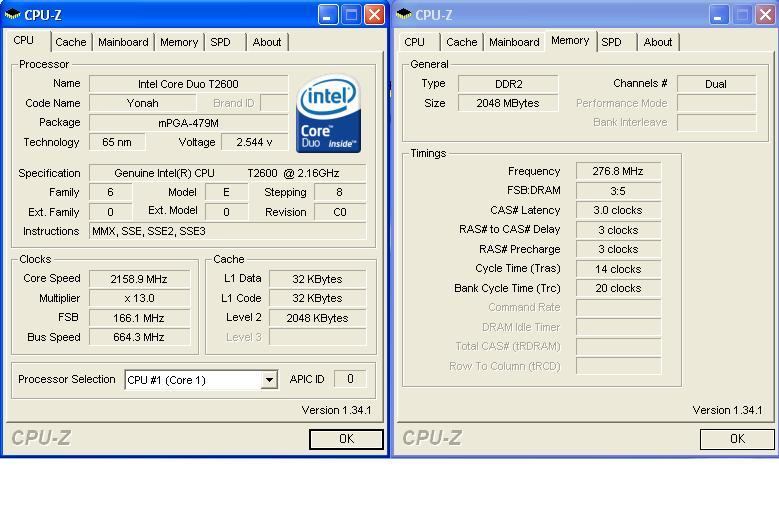The width and height of the screenshot is (779, 512).
Task: Click OK button in left CPU-Z window
Action: (x=346, y=439)
